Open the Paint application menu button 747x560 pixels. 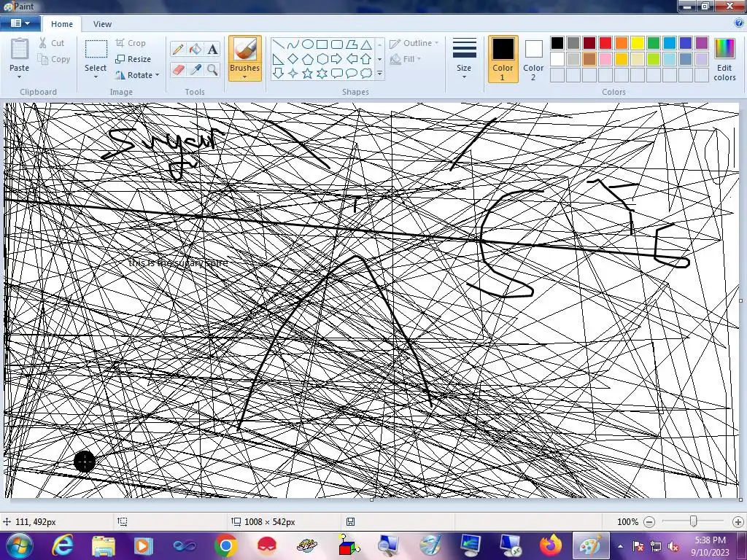click(x=20, y=23)
